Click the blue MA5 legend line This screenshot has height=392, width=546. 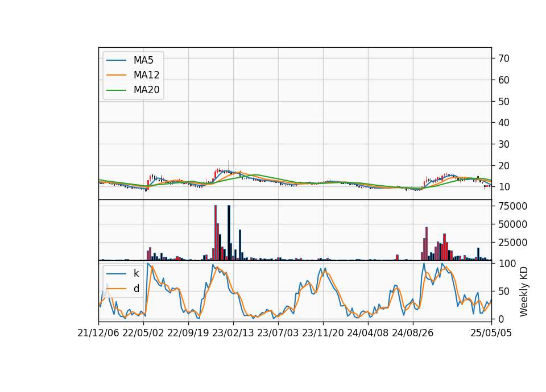[x=116, y=61]
